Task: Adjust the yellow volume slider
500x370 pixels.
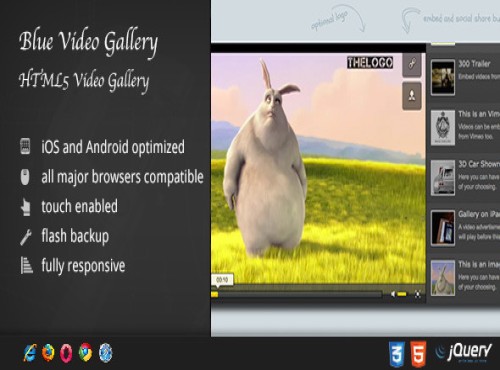Action: [x=402, y=294]
